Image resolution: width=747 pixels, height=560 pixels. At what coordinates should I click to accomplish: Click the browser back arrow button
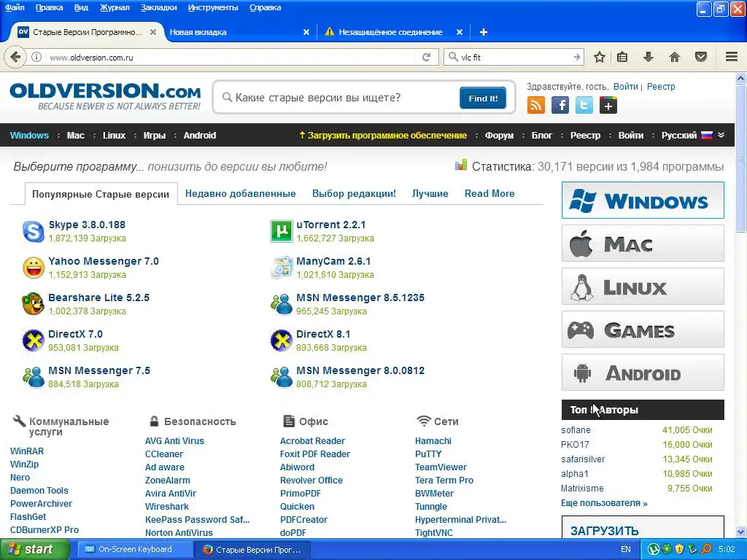coord(15,57)
